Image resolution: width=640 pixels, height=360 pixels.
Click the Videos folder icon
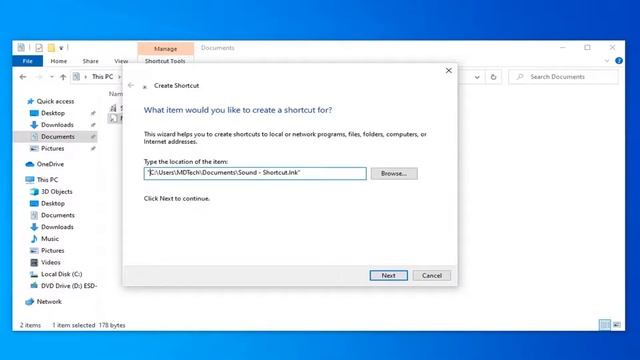coord(34,262)
